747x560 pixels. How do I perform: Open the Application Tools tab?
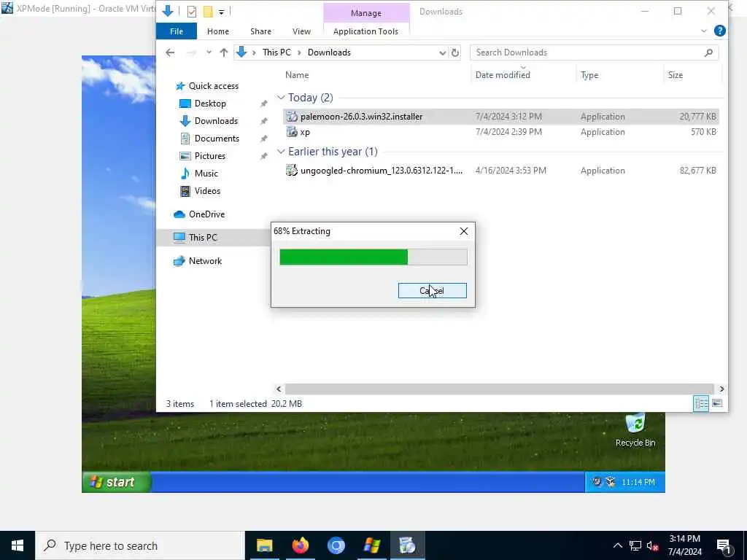coord(365,31)
